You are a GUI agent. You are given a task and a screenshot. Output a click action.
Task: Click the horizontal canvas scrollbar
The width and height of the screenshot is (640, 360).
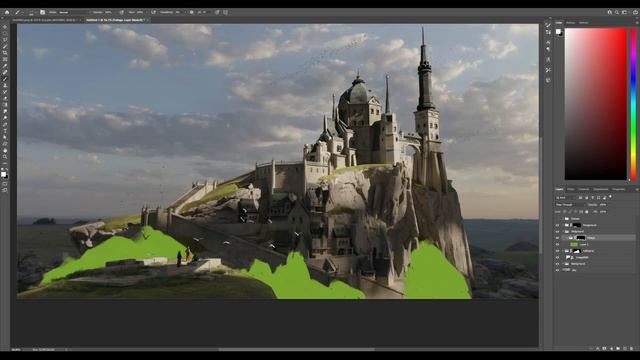pyautogui.click(x=296, y=349)
